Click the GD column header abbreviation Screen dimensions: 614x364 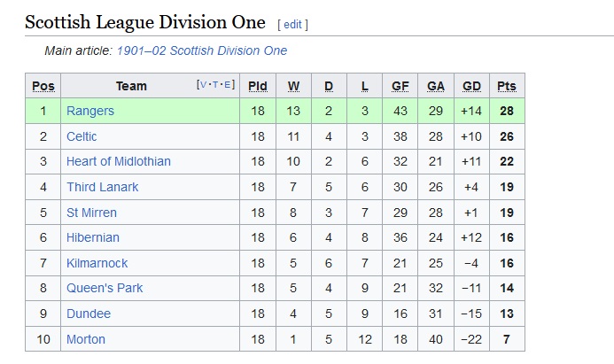click(471, 86)
